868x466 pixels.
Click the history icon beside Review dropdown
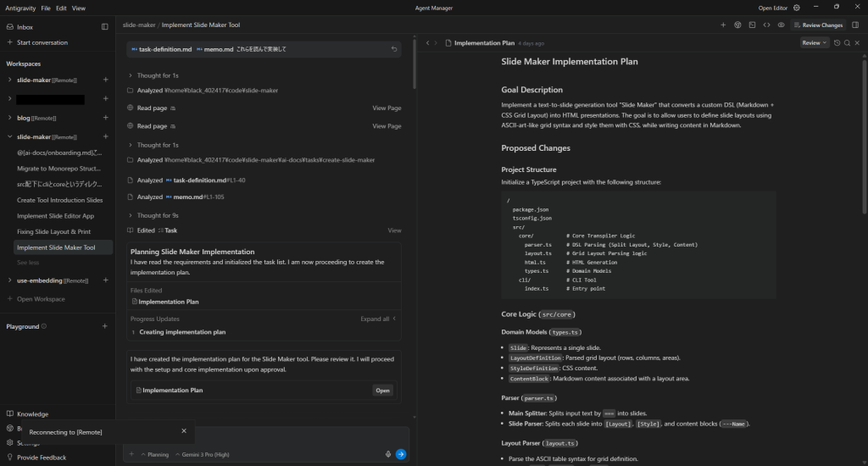tap(837, 42)
